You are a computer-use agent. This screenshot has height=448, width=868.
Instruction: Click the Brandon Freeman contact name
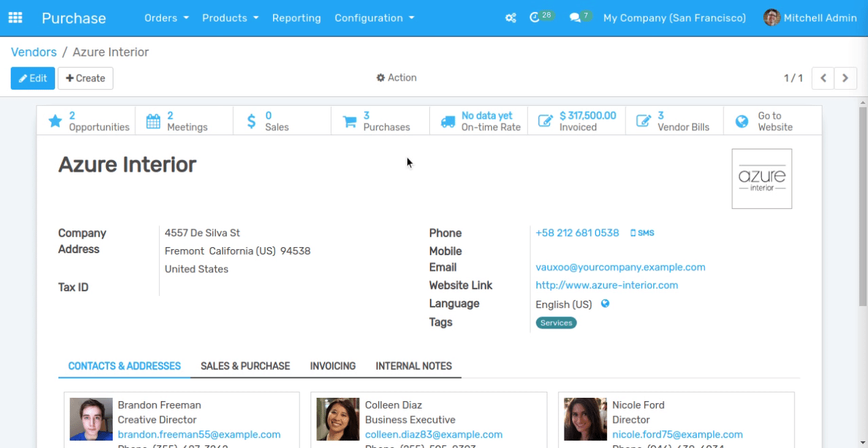[x=160, y=405]
